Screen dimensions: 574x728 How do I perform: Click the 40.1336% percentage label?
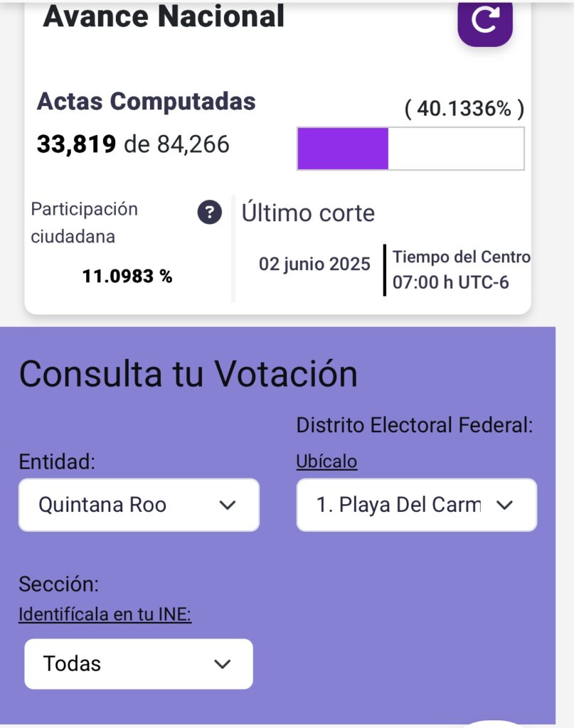click(464, 109)
